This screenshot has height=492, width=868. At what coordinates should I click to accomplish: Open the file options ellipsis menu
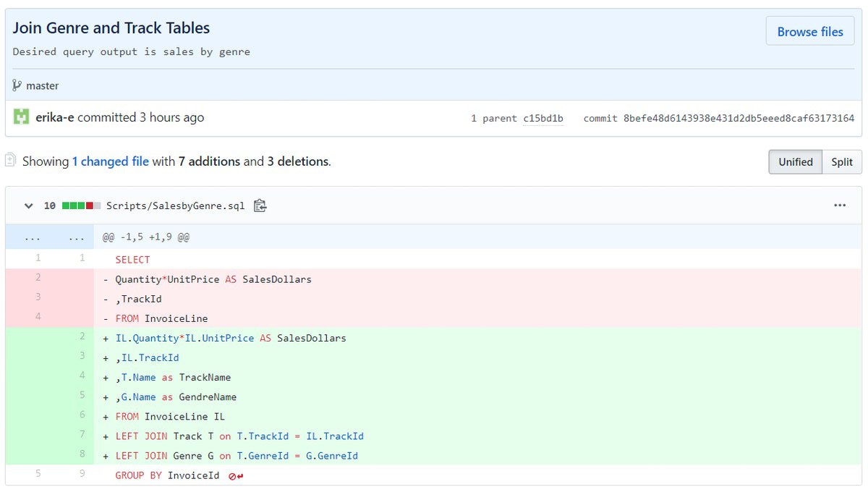(839, 205)
